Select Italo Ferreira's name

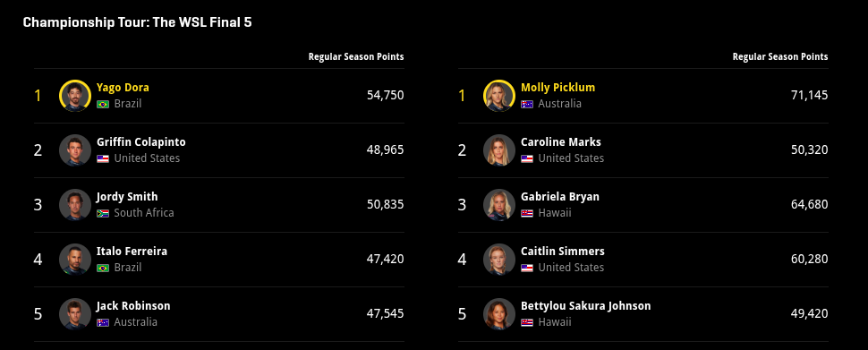point(132,252)
